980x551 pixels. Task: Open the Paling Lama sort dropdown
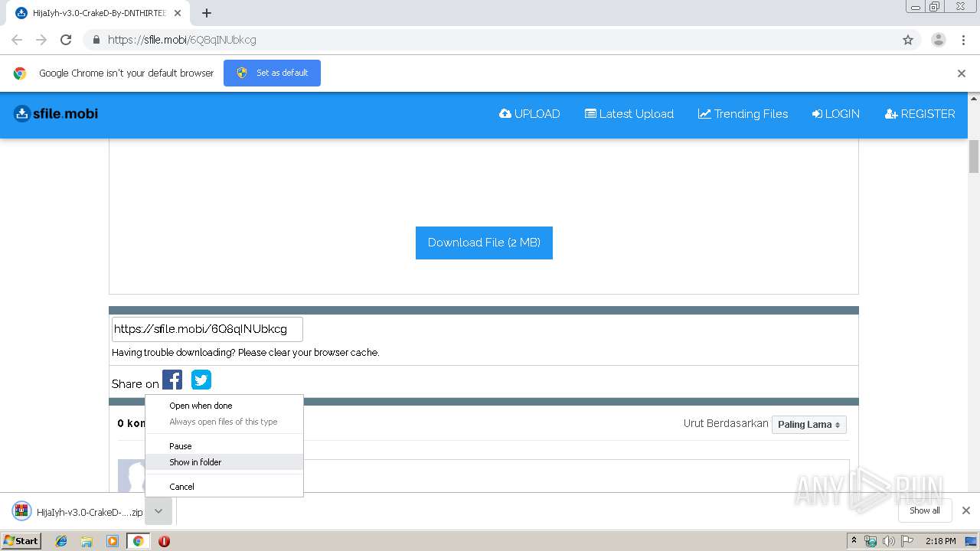click(808, 425)
